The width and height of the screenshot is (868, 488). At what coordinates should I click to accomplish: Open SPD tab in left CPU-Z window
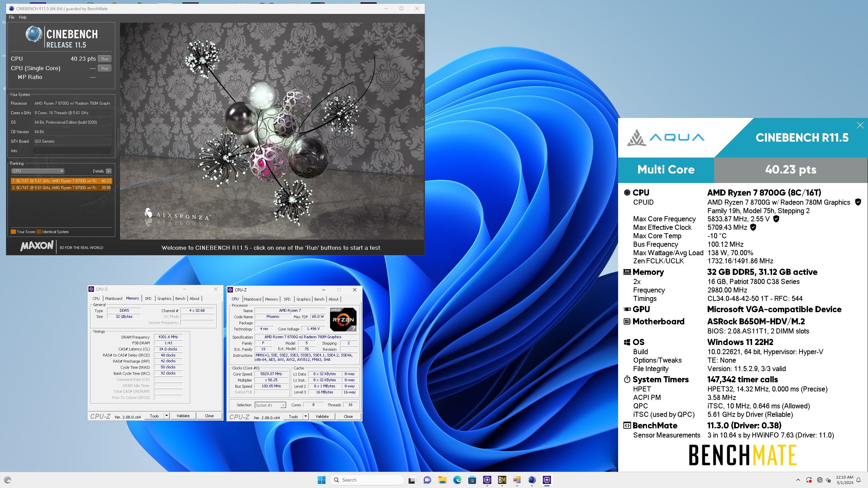coord(148,299)
